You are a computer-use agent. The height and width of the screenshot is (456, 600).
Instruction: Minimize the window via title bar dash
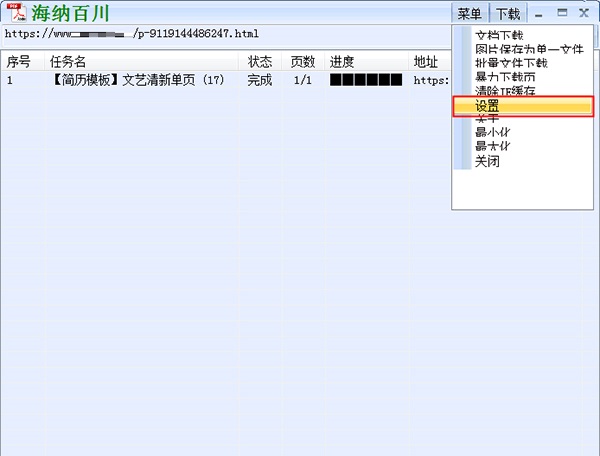pos(539,15)
